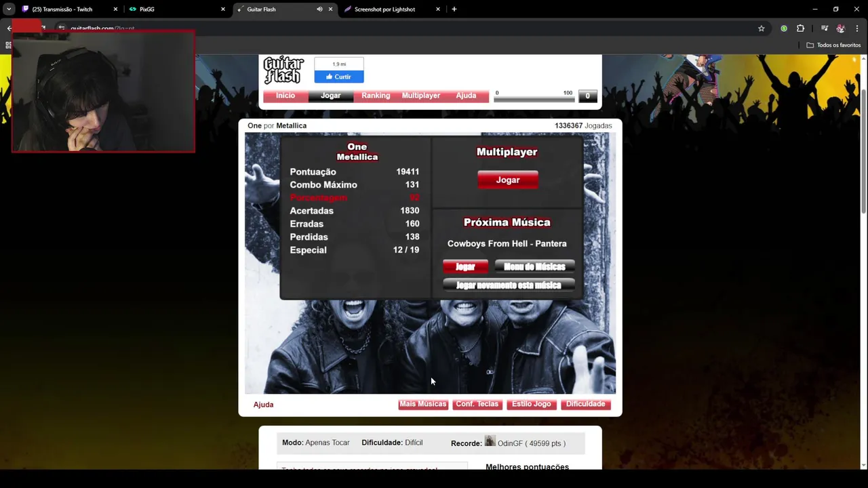
Task: Click the green extension icon in toolbar
Action: coord(784,28)
